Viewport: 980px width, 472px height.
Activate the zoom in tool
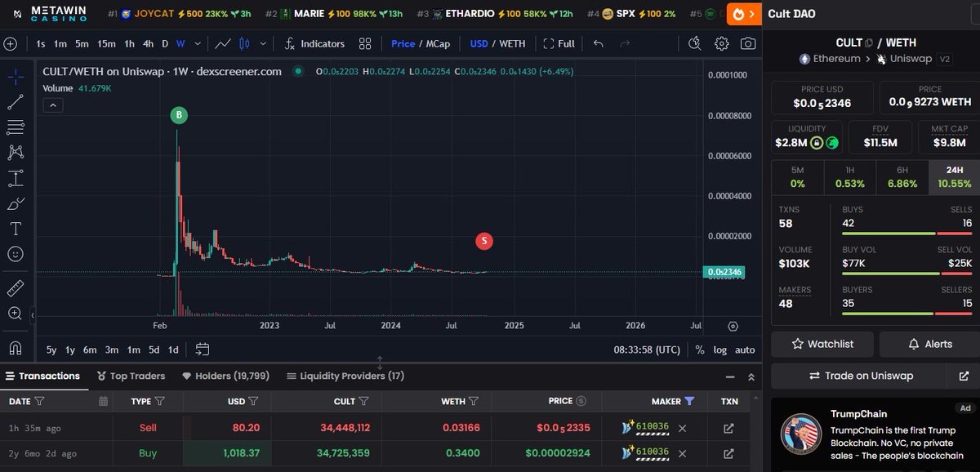(15, 313)
